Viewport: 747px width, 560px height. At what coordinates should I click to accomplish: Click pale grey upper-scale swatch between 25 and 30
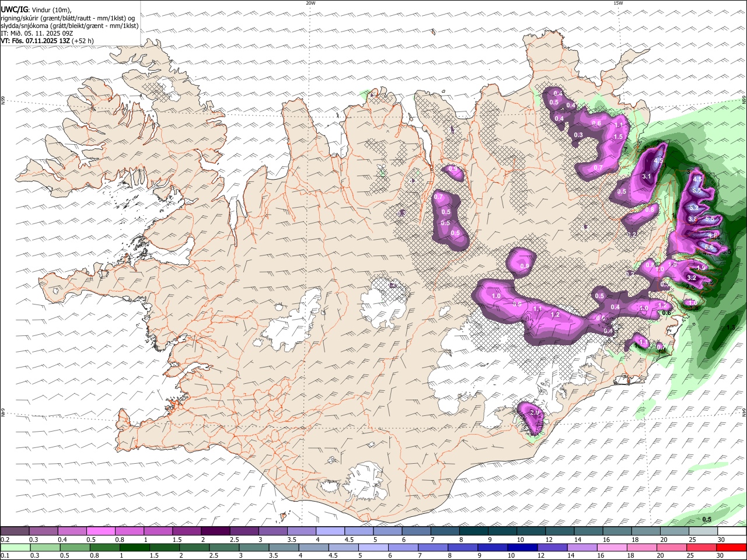(x=704, y=531)
